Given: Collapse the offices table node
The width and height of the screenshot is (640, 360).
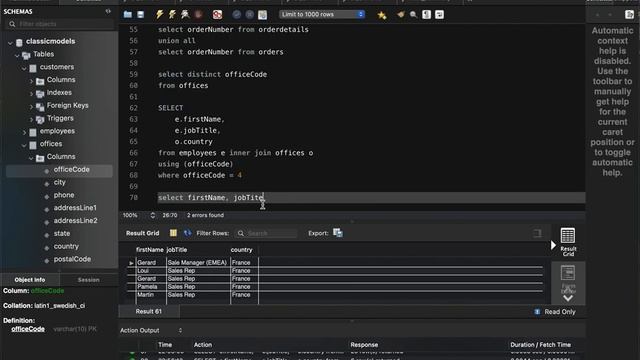Looking at the screenshot, I should pos(24,144).
